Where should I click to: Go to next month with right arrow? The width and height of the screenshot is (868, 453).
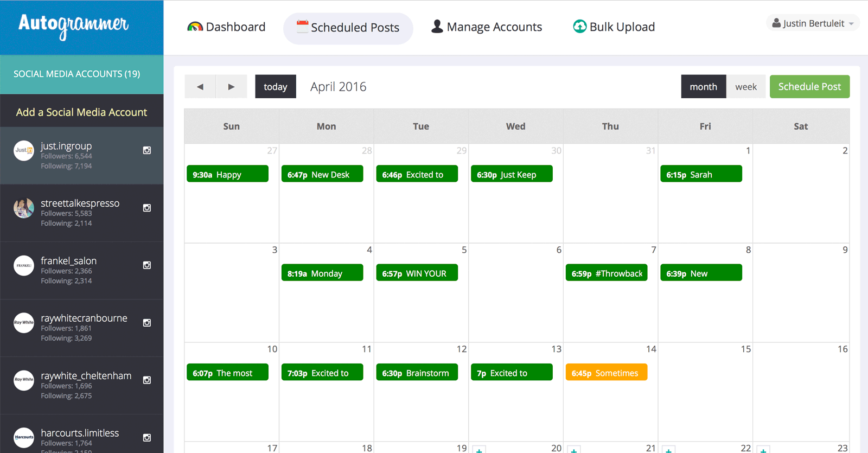click(232, 86)
